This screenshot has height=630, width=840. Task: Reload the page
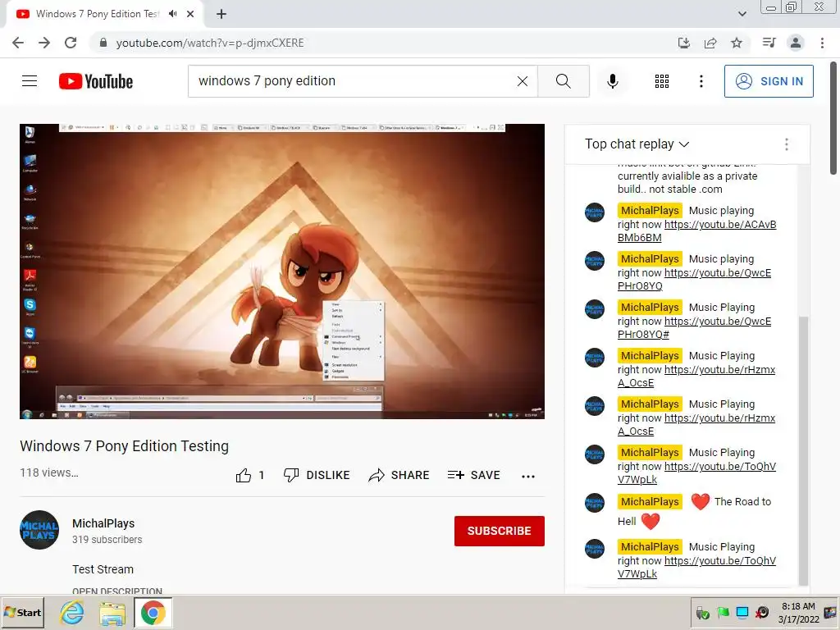[x=71, y=43]
